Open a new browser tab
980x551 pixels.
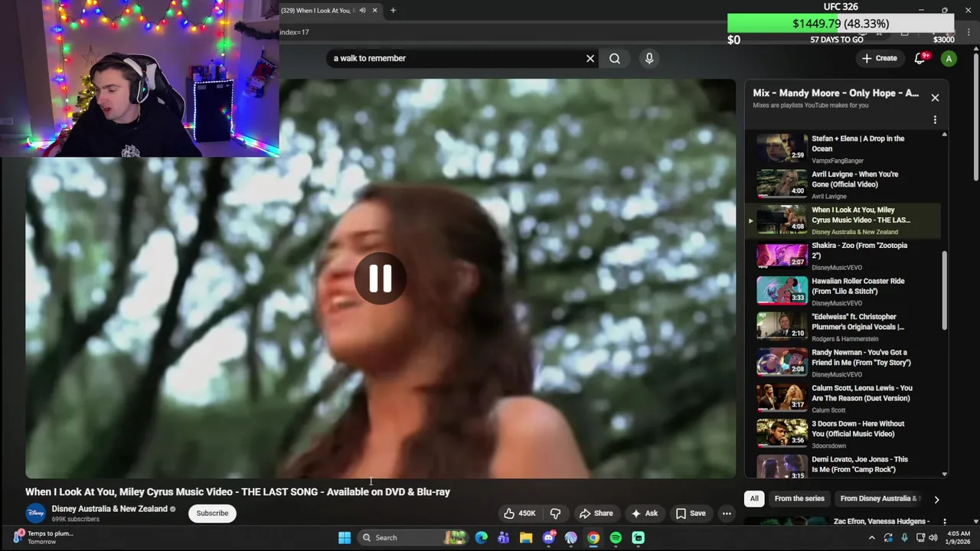tap(393, 11)
